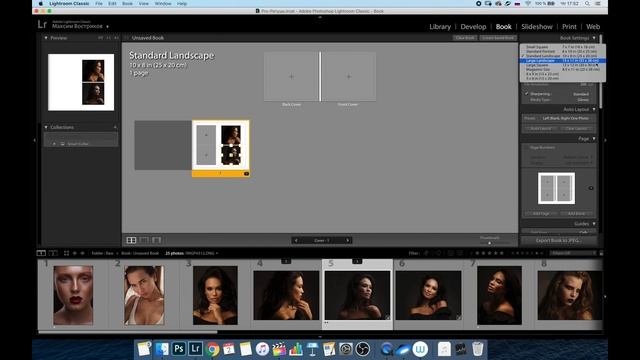Click Export Book to JPEG button
The height and width of the screenshot is (360, 640).
click(558, 240)
